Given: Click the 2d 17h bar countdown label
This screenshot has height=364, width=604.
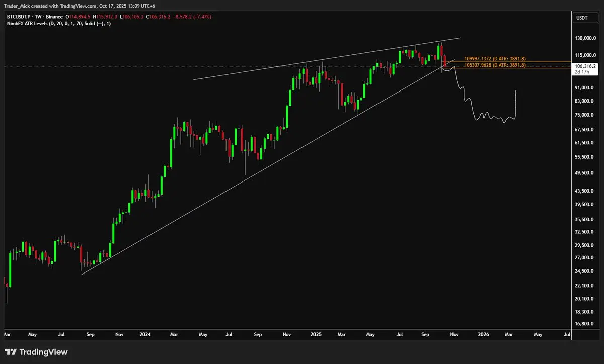Looking at the screenshot, I should click(582, 72).
